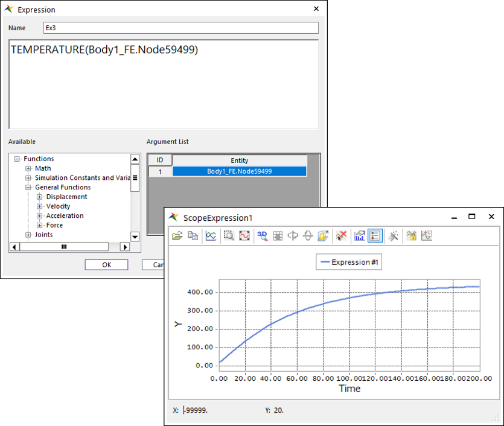This screenshot has height=426, width=504.
Task: Select the Force tree item
Action: 54,225
